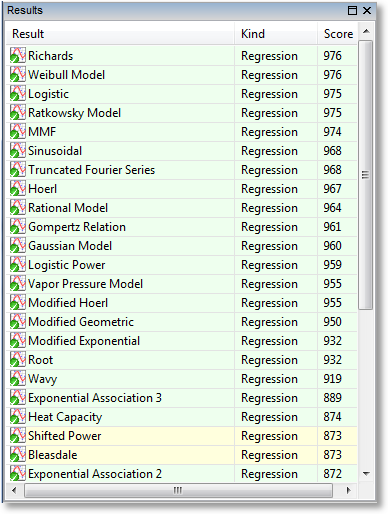Viewport: 388px width, 514px height.
Task: Click the Truncated Fourier Series icon
Action: (x=18, y=169)
